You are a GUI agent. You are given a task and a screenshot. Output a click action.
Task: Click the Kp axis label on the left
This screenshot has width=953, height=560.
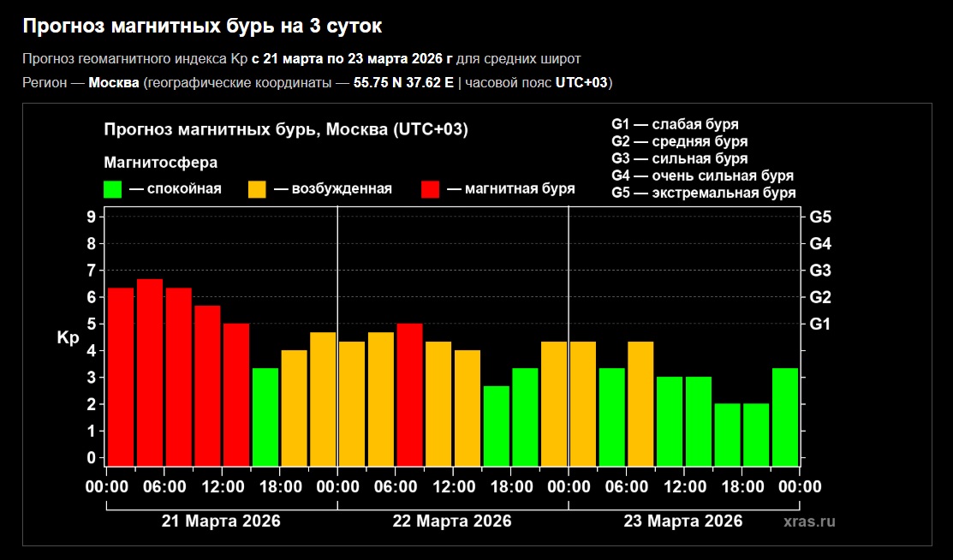click(x=68, y=338)
